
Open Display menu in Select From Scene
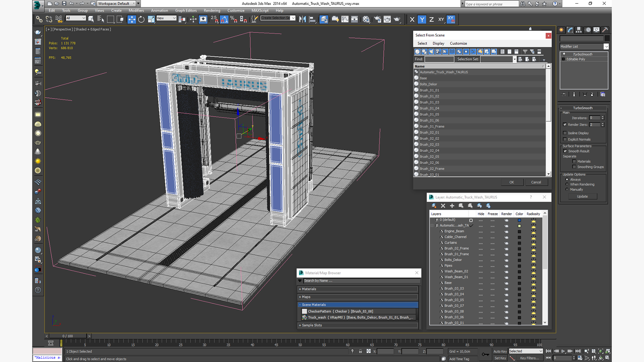point(438,43)
